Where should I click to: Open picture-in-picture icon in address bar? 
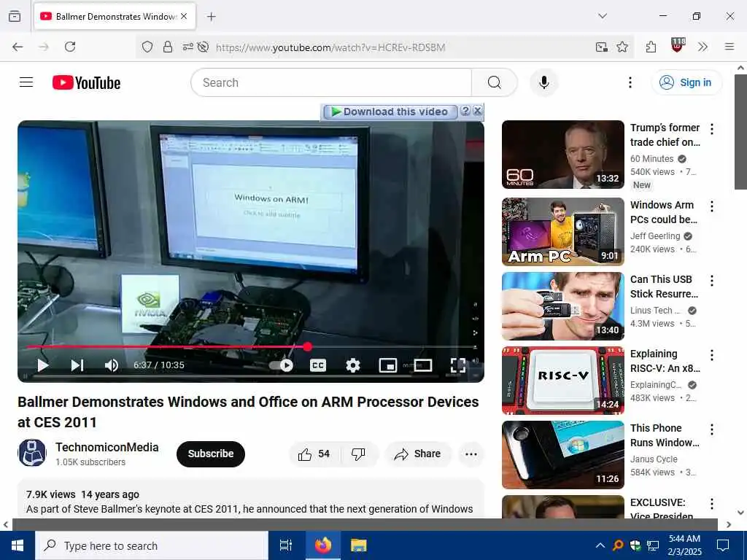click(602, 47)
